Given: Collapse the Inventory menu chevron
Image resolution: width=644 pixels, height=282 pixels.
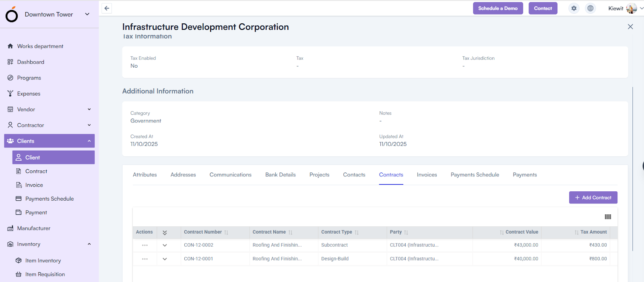Looking at the screenshot, I should click(89, 244).
